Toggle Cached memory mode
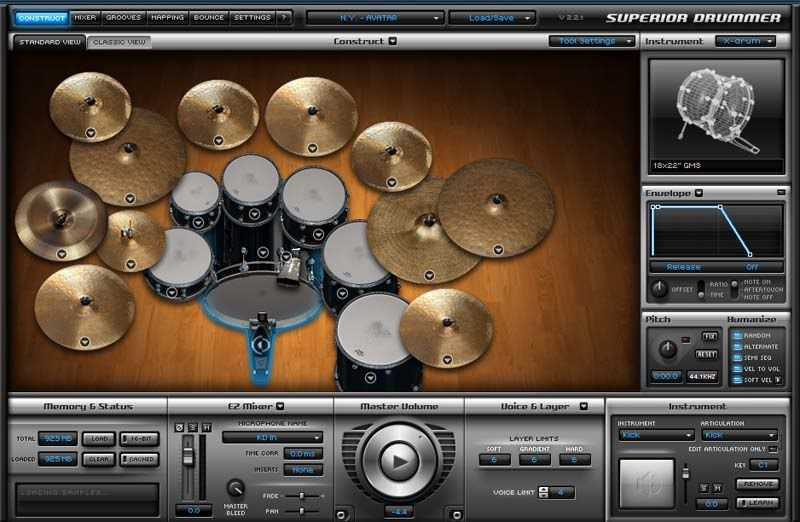The image size is (800, 522). click(x=139, y=459)
